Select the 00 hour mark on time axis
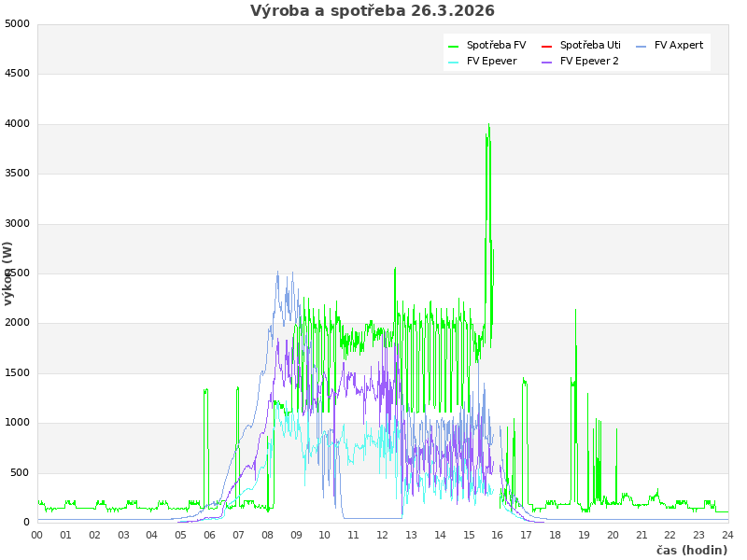Screen dimensions: 747x560 pyautogui.click(x=37, y=535)
